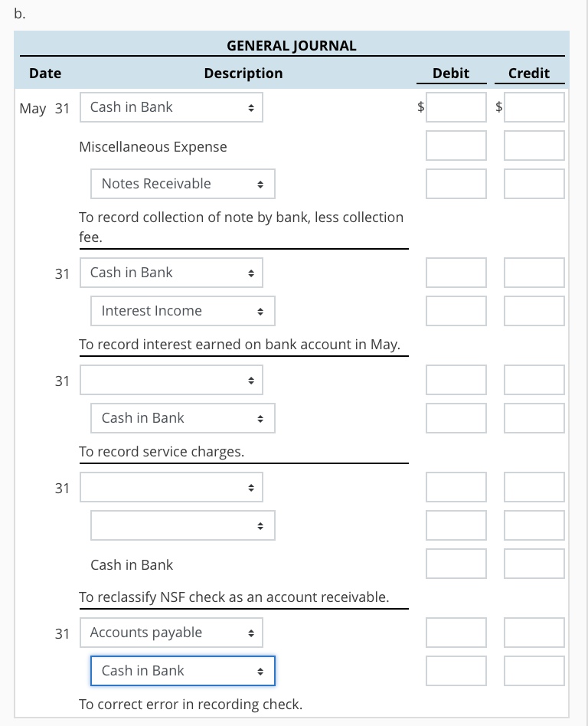This screenshot has width=588, height=726.
Task: Open the highlighted Cash in Bank dropdown
Action: click(x=182, y=671)
